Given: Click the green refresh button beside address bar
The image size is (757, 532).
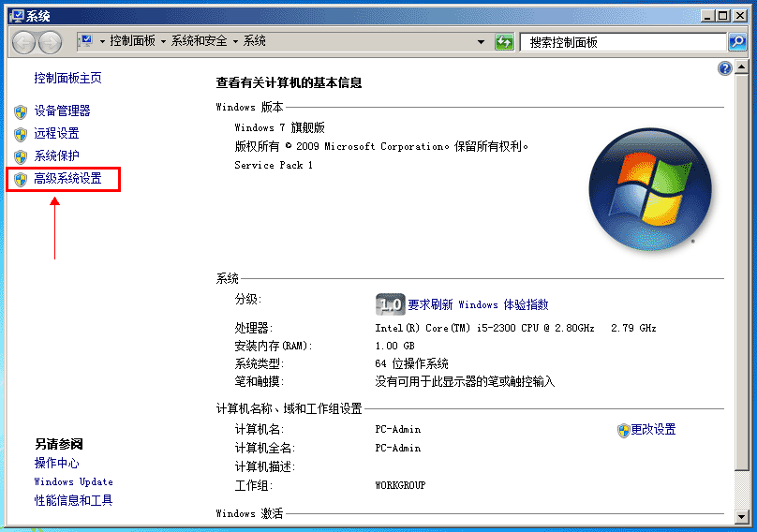Looking at the screenshot, I should (x=504, y=42).
